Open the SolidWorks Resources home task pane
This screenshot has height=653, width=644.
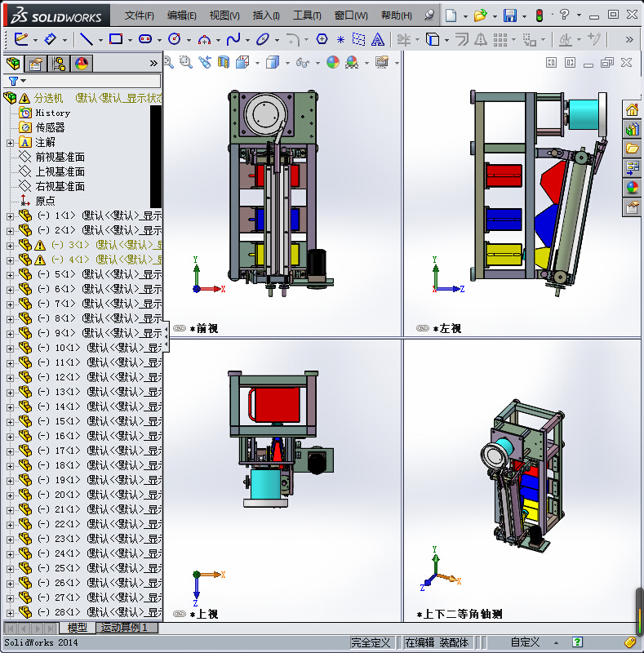click(632, 110)
